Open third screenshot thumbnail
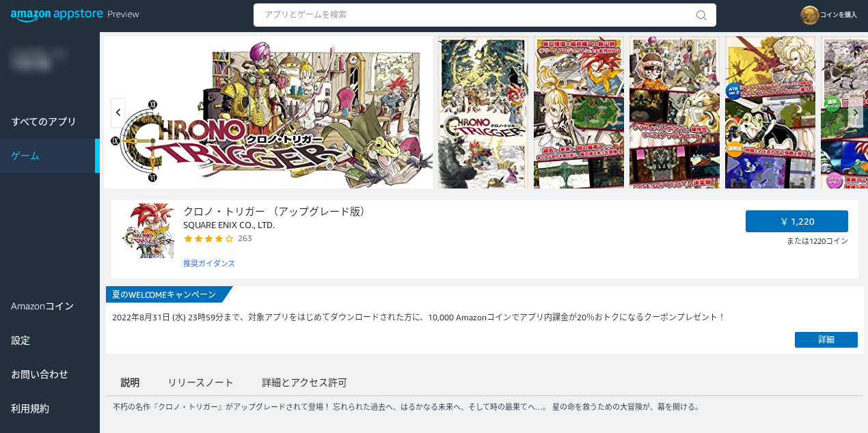Viewport: 868px width, 433px height. [x=675, y=112]
